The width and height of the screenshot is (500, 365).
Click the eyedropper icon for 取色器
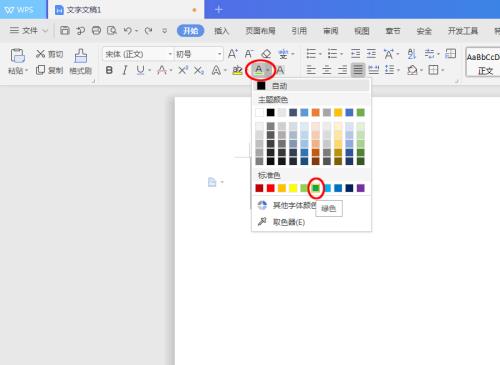(x=262, y=221)
